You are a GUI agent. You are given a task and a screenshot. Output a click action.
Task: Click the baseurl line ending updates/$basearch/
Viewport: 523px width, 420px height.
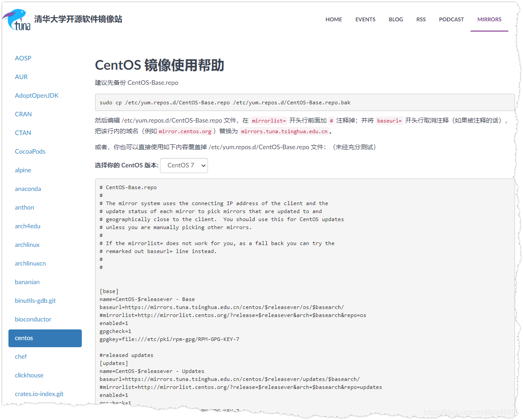[229, 379]
